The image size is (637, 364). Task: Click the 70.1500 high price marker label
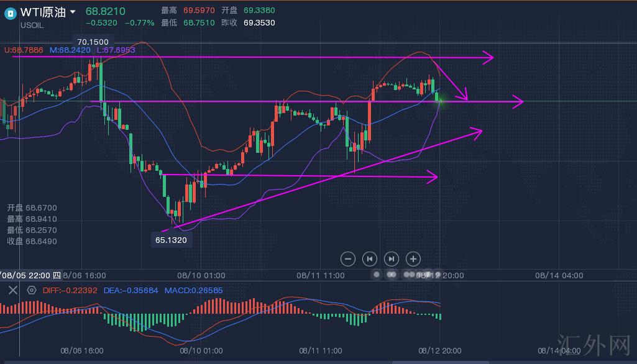tap(93, 42)
